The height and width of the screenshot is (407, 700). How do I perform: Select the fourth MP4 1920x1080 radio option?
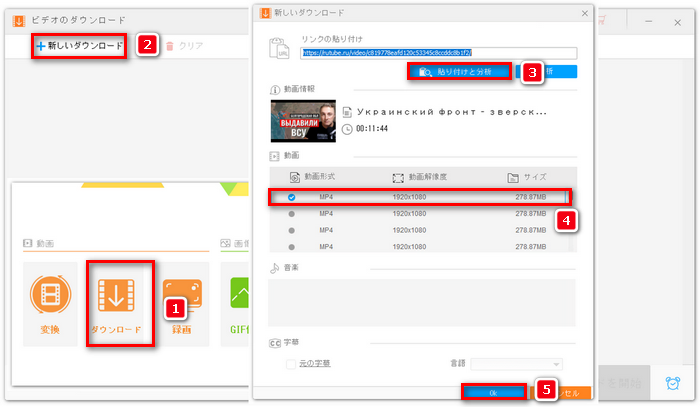pyautogui.click(x=292, y=247)
